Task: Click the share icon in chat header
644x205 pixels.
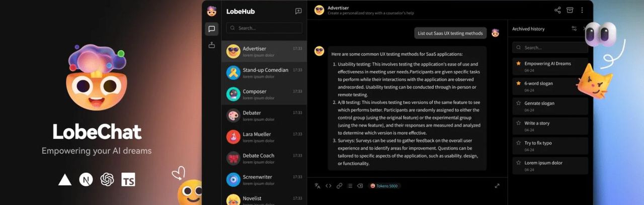Action: tap(557, 10)
